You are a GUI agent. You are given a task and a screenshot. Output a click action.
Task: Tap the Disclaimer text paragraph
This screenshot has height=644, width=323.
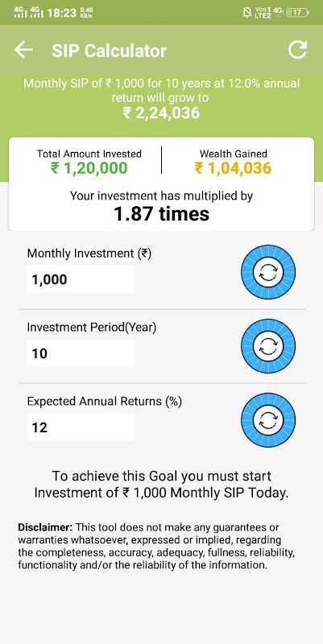pyautogui.click(x=156, y=546)
